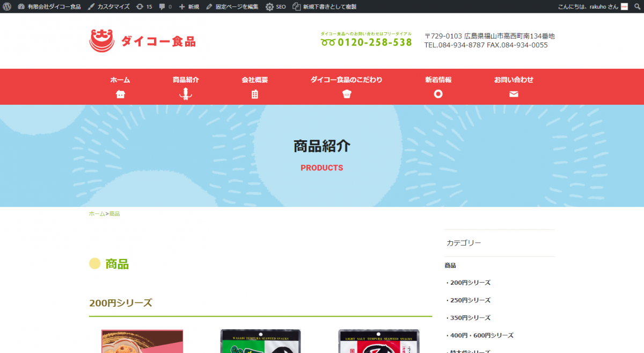Click the rakuho user avatar
Image resolution: width=644 pixels, height=353 pixels.
[624, 6]
